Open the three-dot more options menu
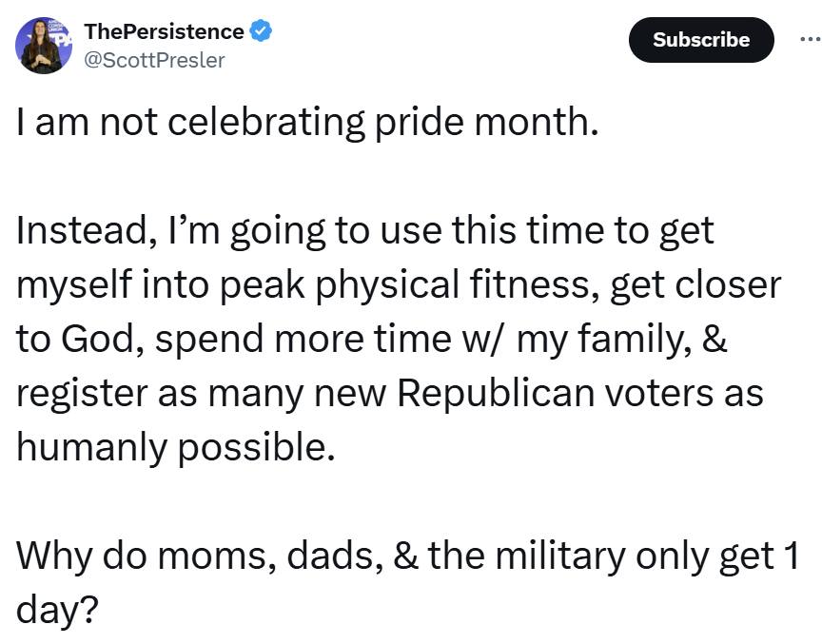Screen dimensions: 822x644 click(811, 39)
